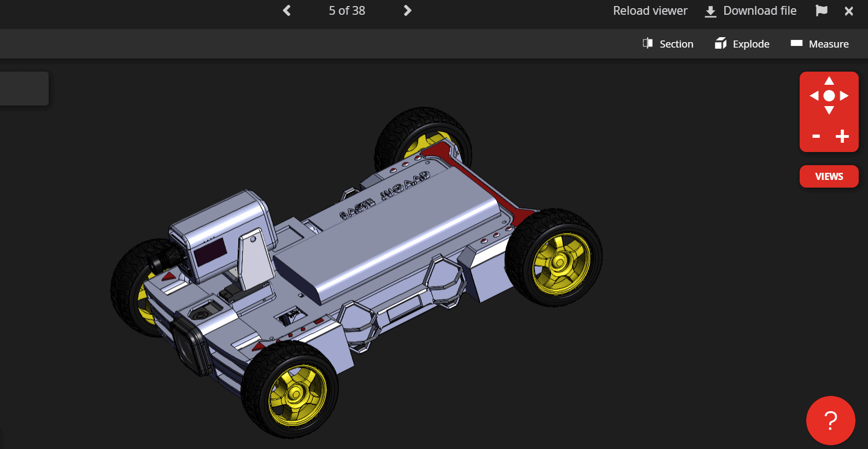
Task: Click the flag icon to report the model
Action: (821, 10)
